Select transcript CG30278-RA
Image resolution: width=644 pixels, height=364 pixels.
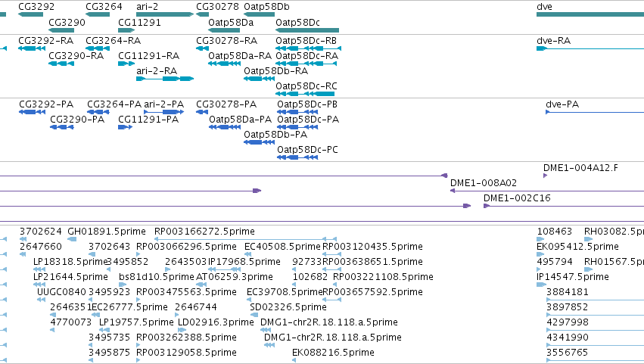pos(227,41)
